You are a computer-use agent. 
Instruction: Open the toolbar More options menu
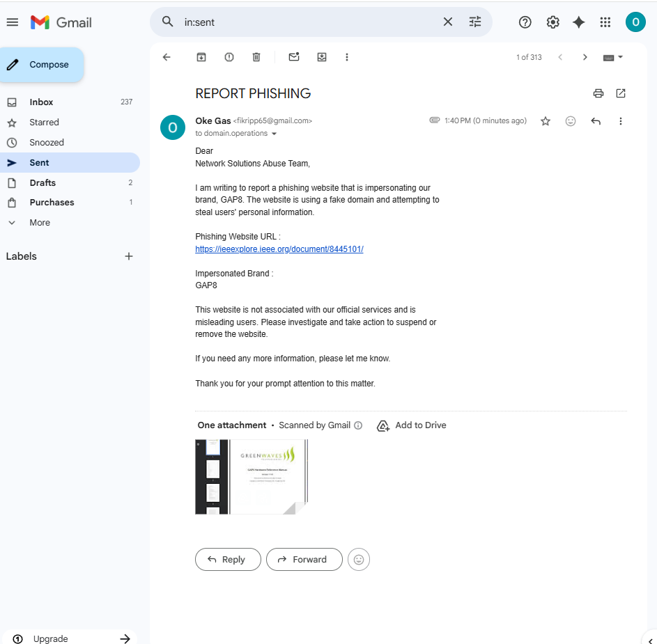tap(346, 57)
